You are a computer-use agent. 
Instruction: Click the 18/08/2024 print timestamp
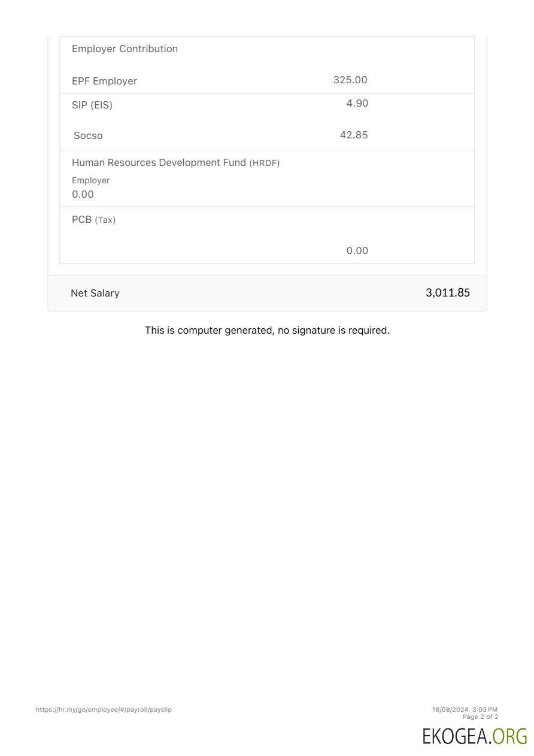point(465,709)
